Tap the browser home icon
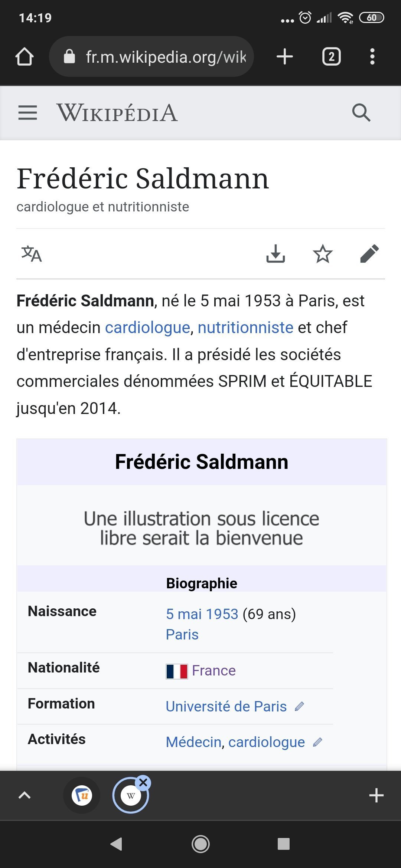The height and width of the screenshot is (868, 401). click(25, 57)
